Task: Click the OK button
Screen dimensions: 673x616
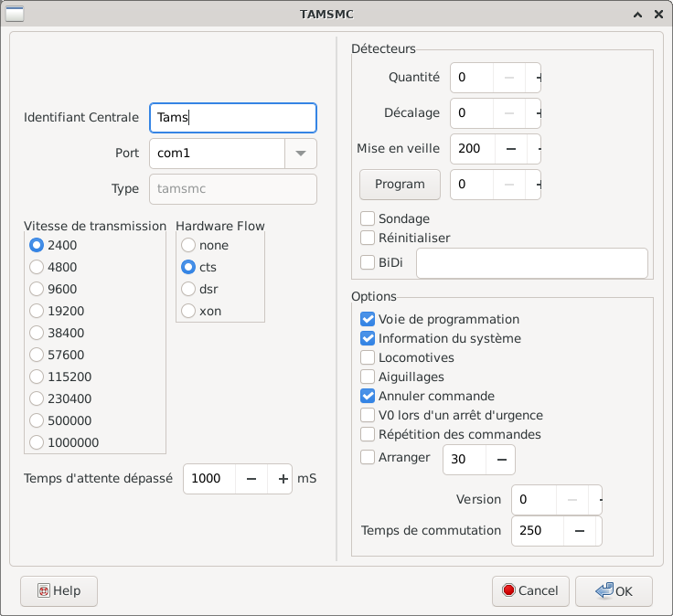Action: click(614, 591)
